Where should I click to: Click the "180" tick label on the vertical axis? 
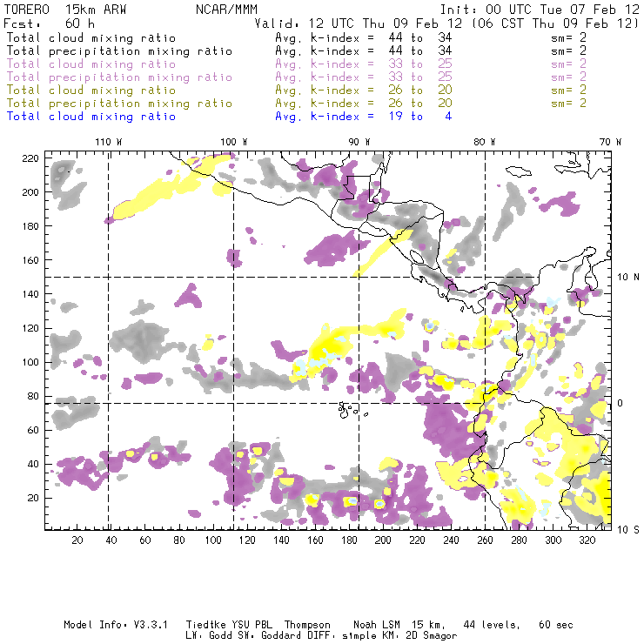click(30, 226)
